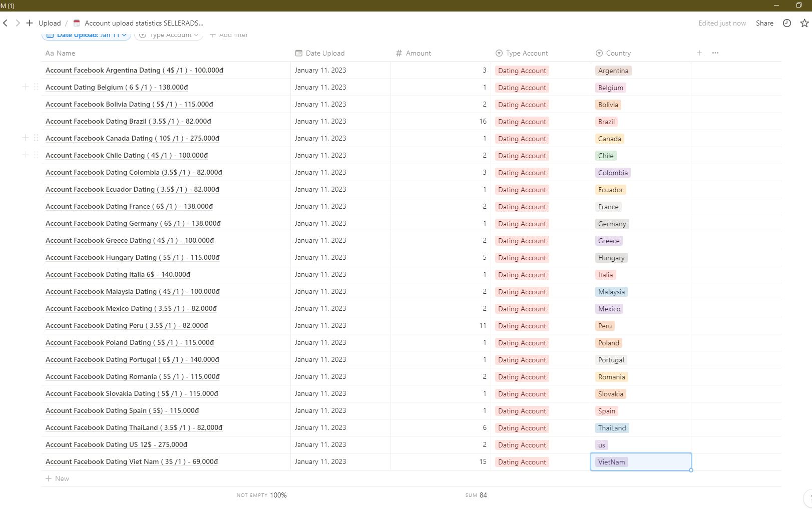
Task: Click the add-row plus icon beside Canada row
Action: click(x=26, y=138)
